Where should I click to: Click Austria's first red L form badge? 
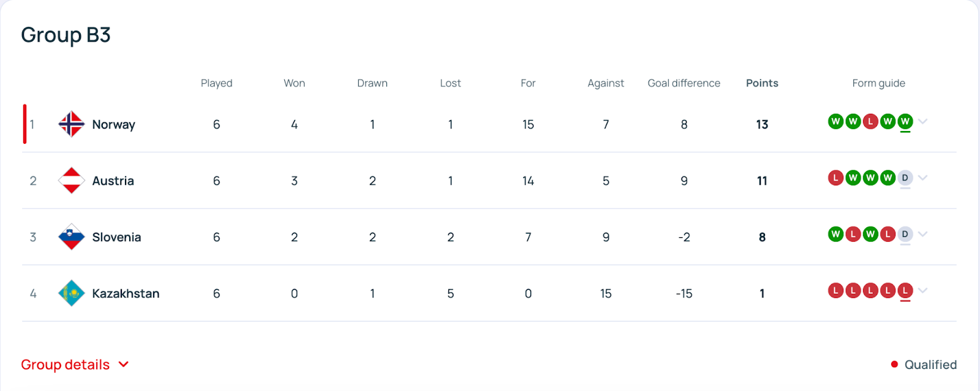tap(835, 178)
